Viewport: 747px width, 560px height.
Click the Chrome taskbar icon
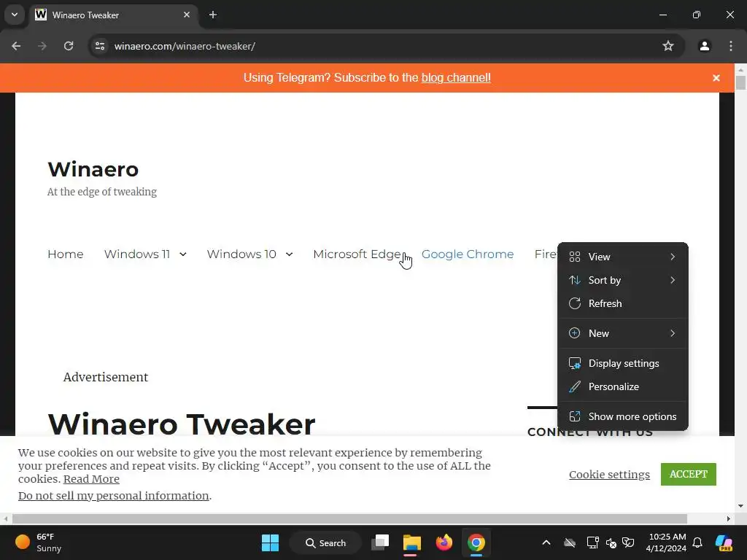[476, 542]
